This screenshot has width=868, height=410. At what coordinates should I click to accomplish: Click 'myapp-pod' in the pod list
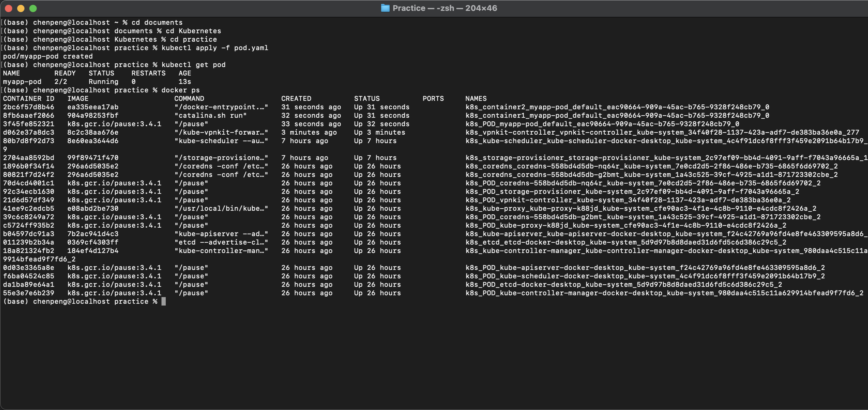(x=22, y=82)
